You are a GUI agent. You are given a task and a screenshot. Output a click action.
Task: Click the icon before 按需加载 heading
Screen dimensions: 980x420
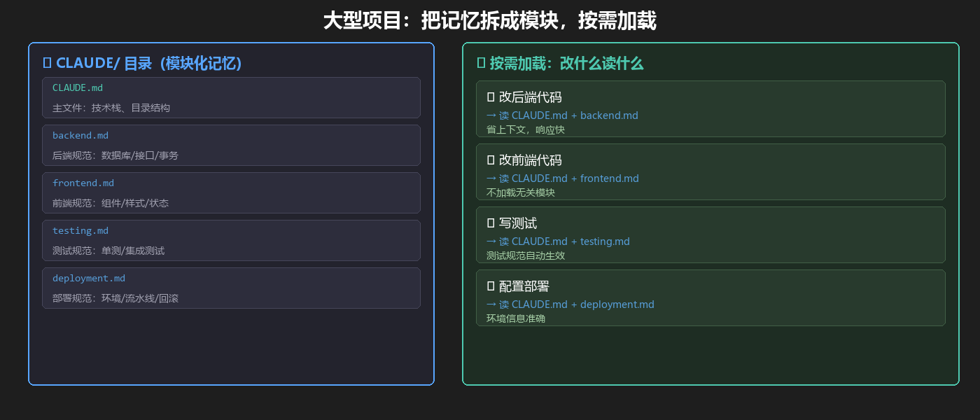click(481, 63)
